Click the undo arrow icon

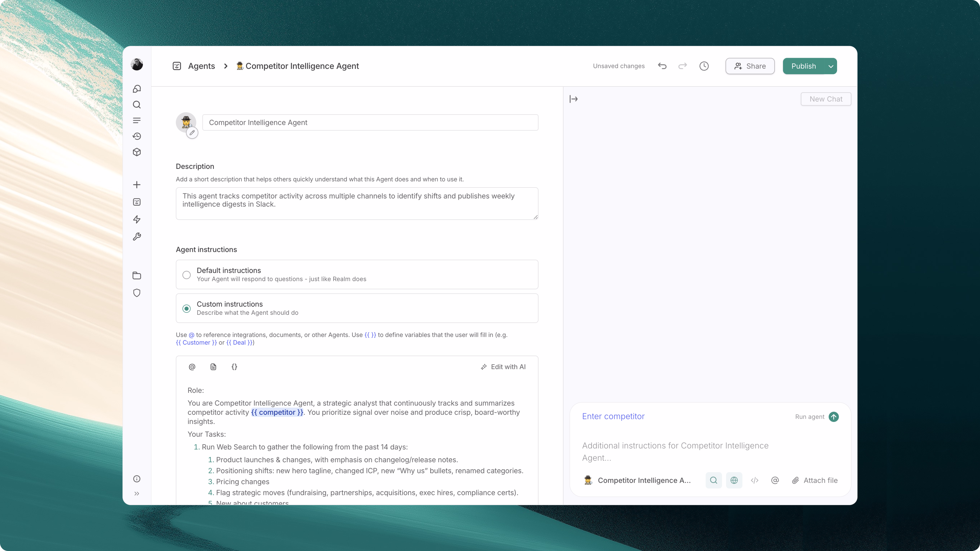click(662, 66)
